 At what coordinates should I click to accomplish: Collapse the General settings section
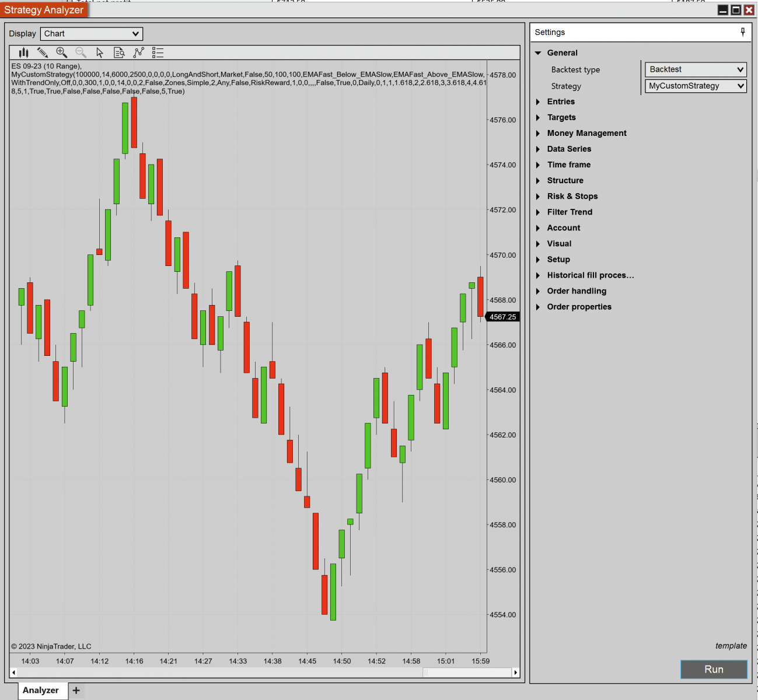click(538, 53)
